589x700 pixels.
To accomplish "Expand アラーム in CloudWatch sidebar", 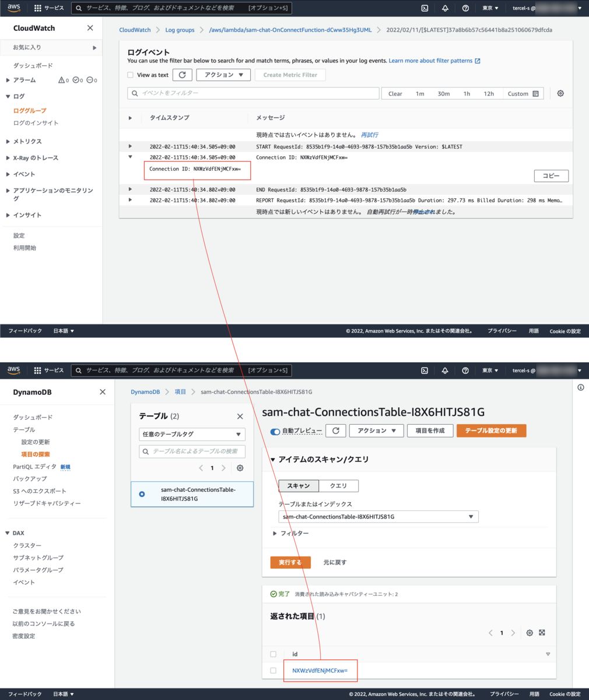I will coord(8,80).
